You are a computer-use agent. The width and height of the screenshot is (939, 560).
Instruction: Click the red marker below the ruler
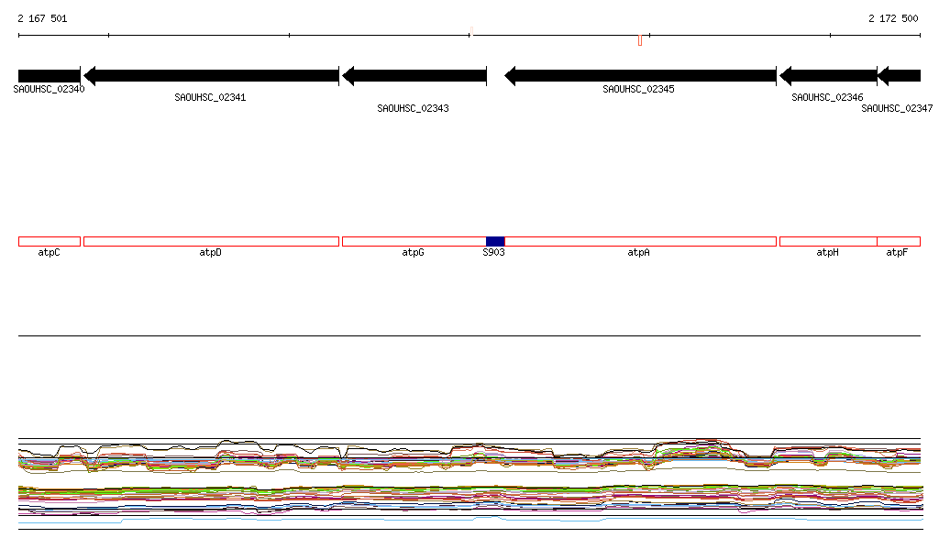[640, 40]
